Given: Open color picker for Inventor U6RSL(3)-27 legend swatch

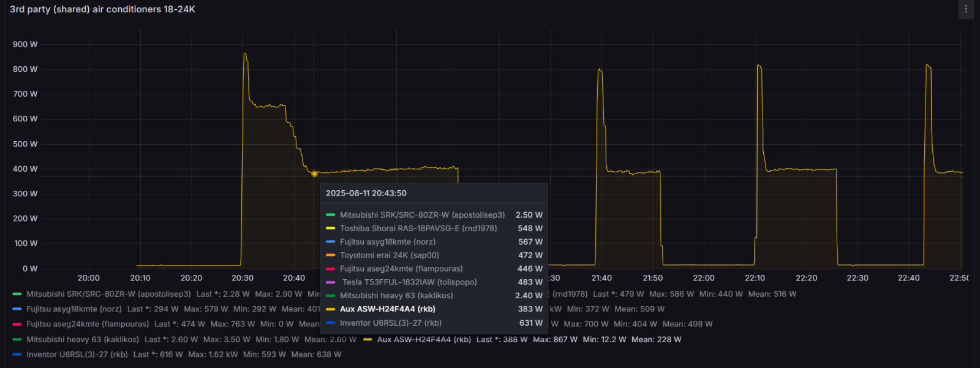Looking at the screenshot, I should click(17, 355).
